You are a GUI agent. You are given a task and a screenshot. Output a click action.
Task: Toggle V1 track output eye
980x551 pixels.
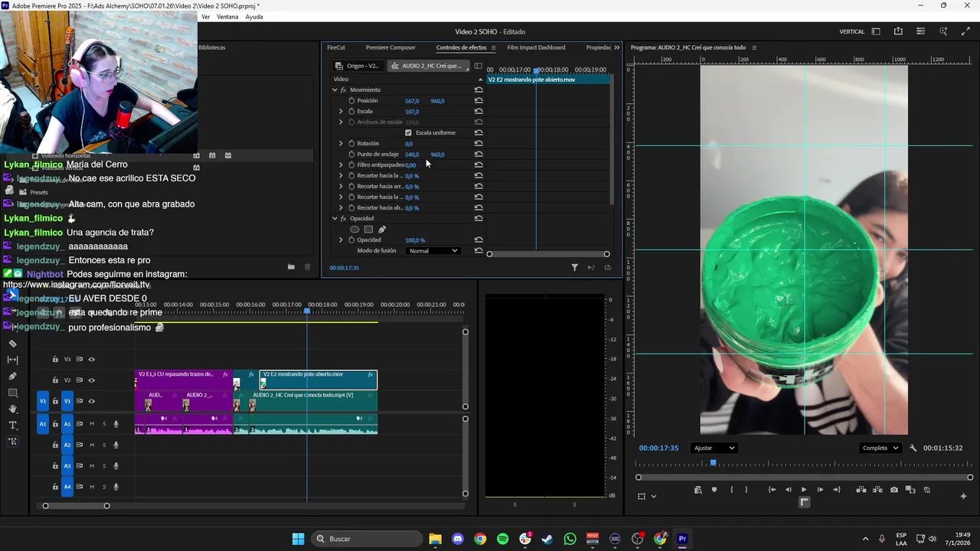[91, 401]
